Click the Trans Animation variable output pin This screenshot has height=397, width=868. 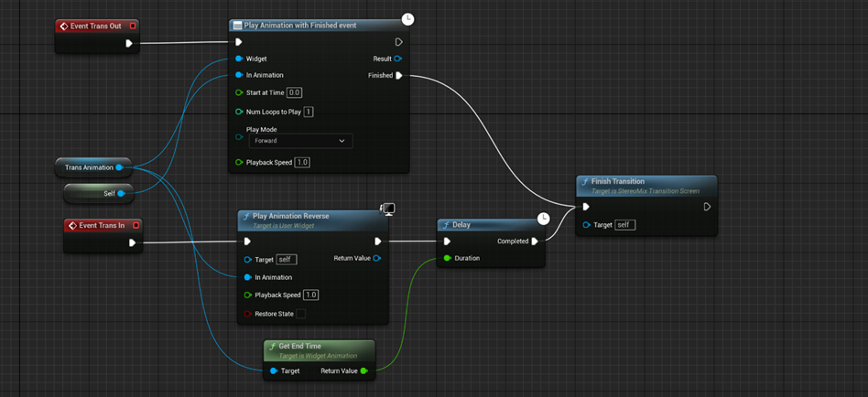(120, 167)
